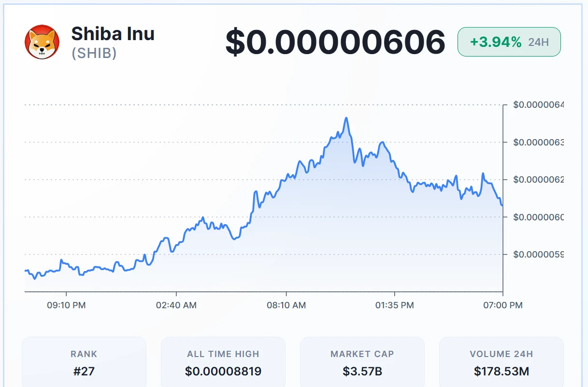This screenshot has width=588, height=387.
Task: Click the peak of the price chart
Action: point(346,118)
